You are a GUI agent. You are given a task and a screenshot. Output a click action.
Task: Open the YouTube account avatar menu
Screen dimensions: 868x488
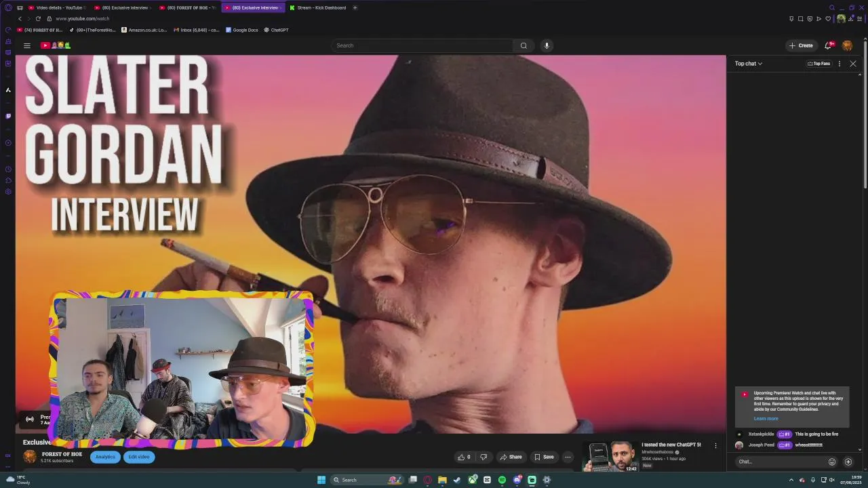click(x=847, y=45)
